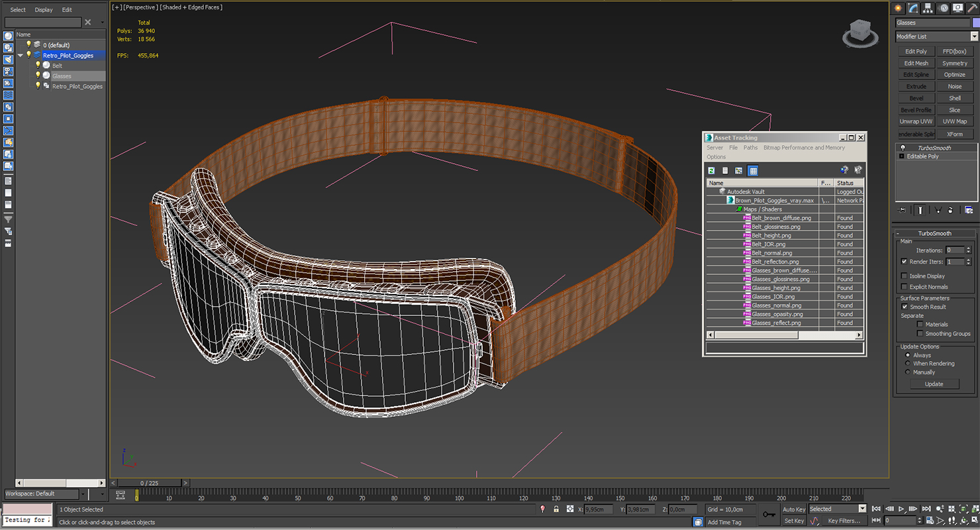
Task: Open Edit menu in scene explorer
Action: 67,10
